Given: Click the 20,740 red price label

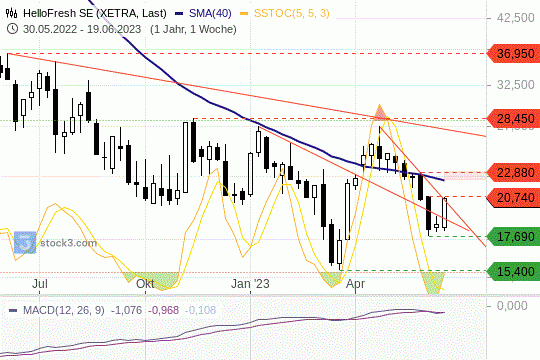Looking at the screenshot, I should click(x=513, y=198).
